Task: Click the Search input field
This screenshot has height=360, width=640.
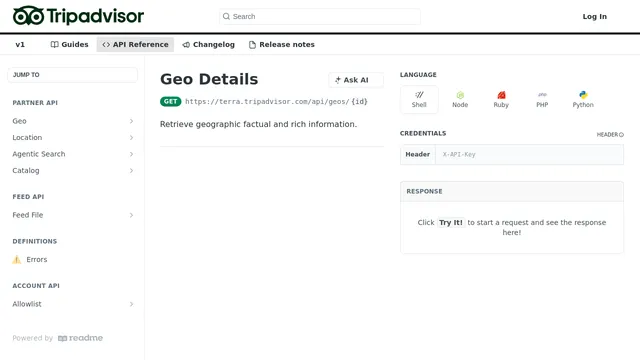Action: coord(320,16)
